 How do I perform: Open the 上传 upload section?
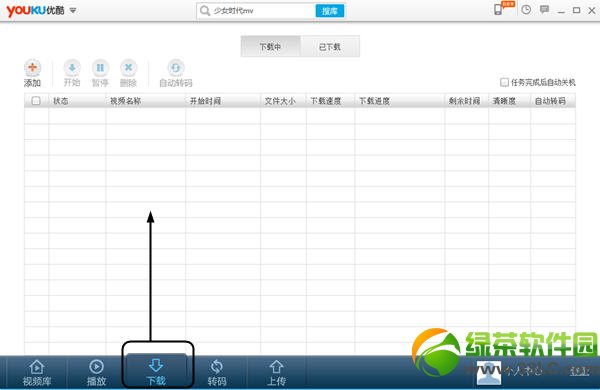click(276, 372)
